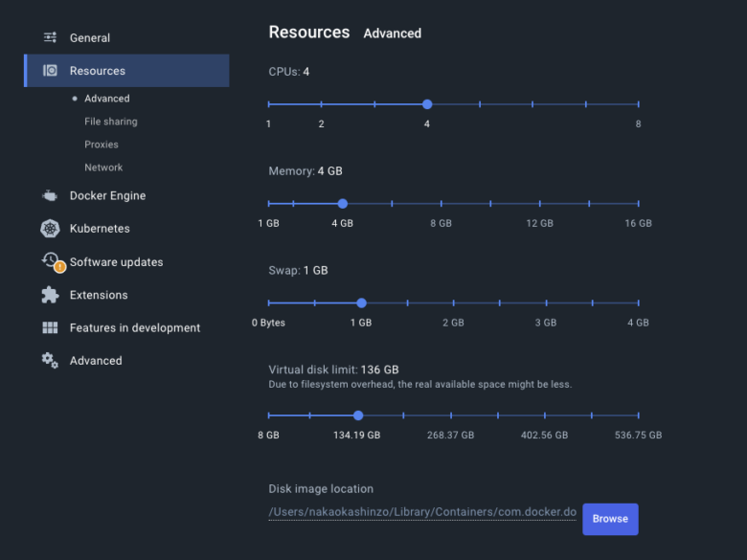Click the Advanced gears icon
Image resolution: width=747 pixels, height=560 pixels.
click(50, 361)
